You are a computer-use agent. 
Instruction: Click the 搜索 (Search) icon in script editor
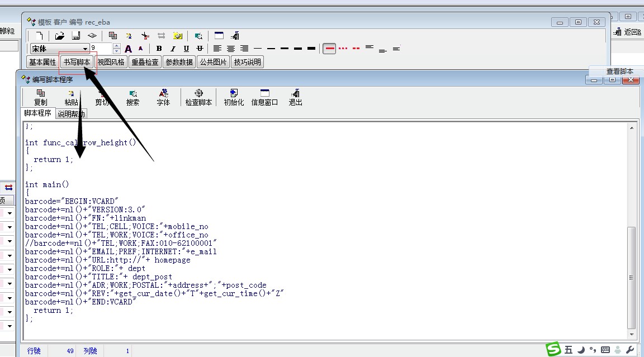[132, 97]
